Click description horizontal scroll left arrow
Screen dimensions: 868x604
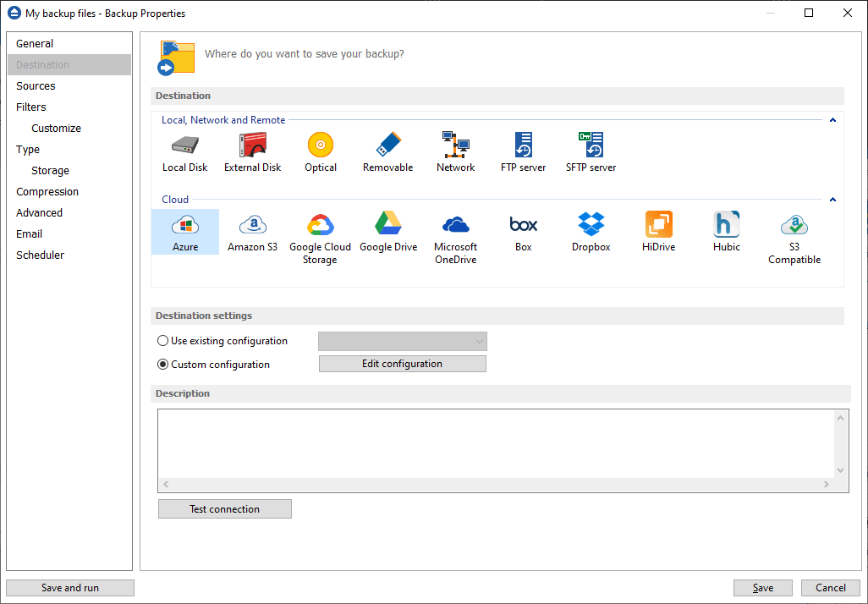point(166,485)
